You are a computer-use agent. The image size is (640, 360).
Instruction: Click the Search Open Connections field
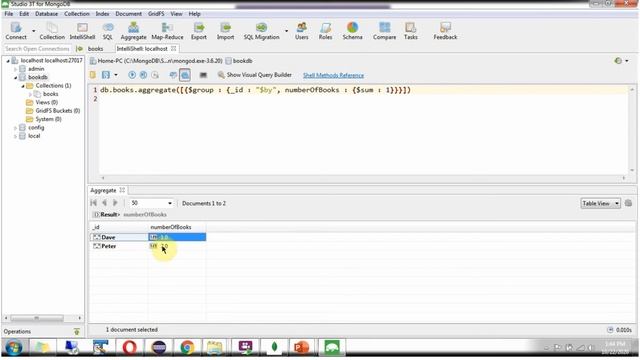pos(37,49)
